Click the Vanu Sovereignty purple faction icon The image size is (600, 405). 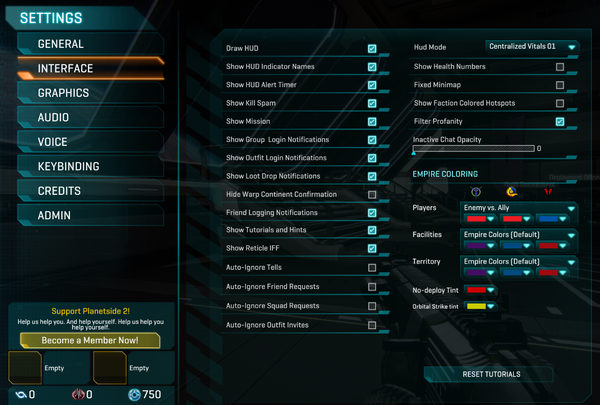tap(476, 191)
